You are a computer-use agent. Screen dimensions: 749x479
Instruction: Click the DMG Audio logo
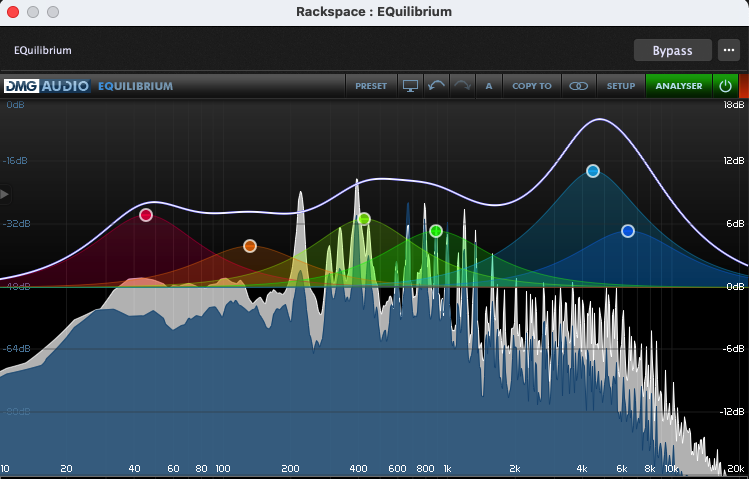[47, 86]
